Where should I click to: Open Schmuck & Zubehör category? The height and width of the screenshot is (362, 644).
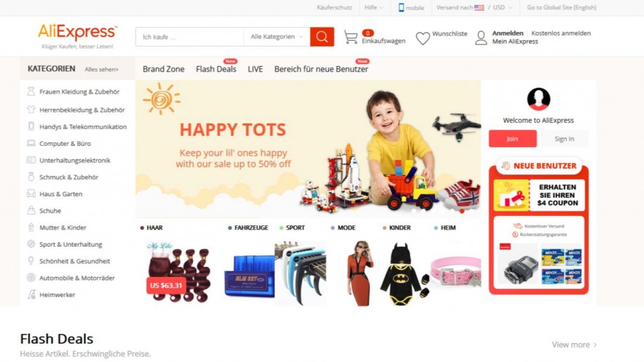tap(69, 177)
